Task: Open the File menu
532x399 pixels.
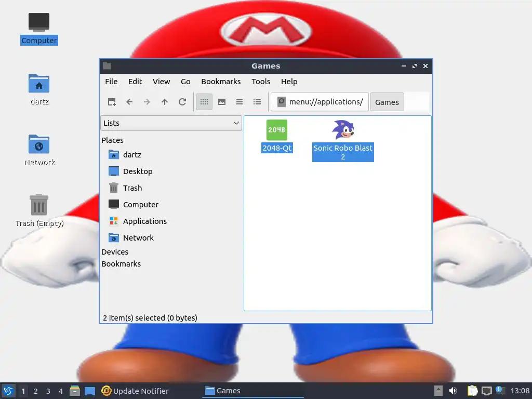Action: click(x=111, y=82)
